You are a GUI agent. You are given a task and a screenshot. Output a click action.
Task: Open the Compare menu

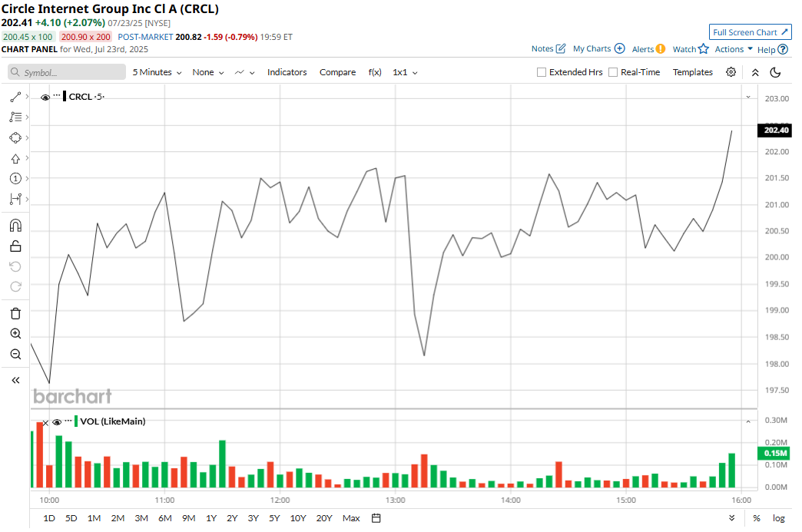pos(337,73)
